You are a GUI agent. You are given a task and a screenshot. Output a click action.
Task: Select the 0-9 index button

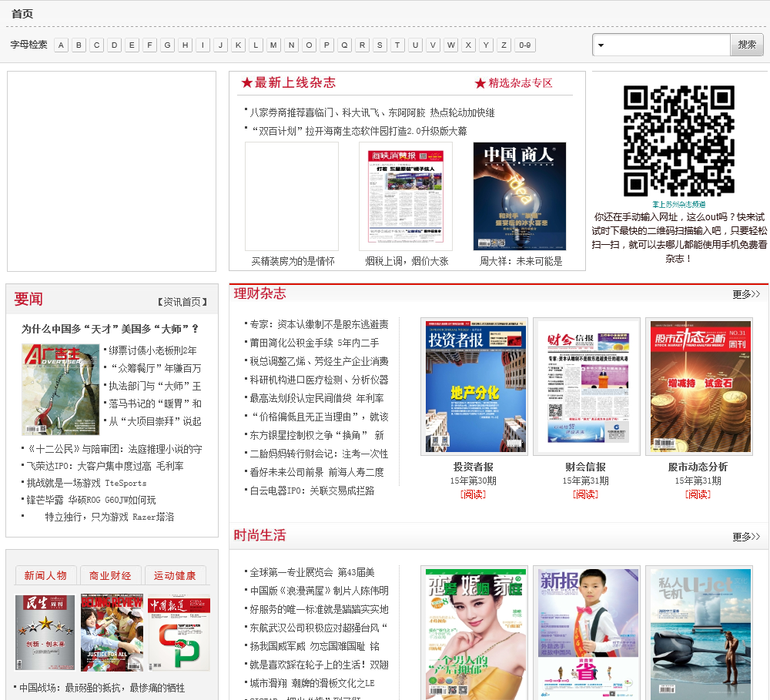pos(525,45)
